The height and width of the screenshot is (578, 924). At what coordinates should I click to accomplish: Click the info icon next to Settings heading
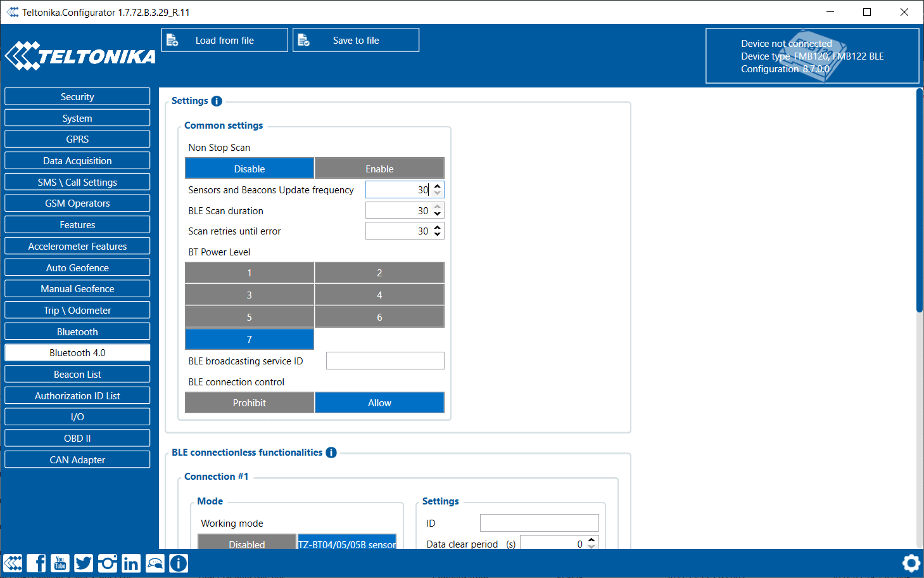(217, 101)
